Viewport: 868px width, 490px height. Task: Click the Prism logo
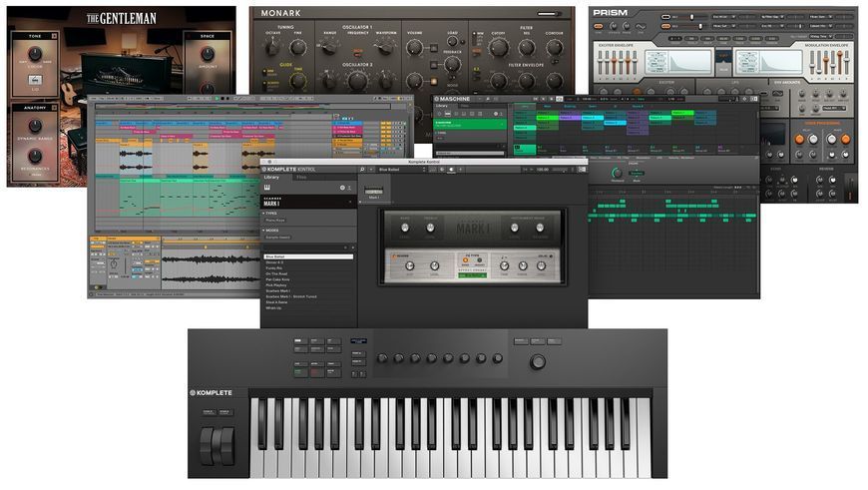click(x=611, y=12)
